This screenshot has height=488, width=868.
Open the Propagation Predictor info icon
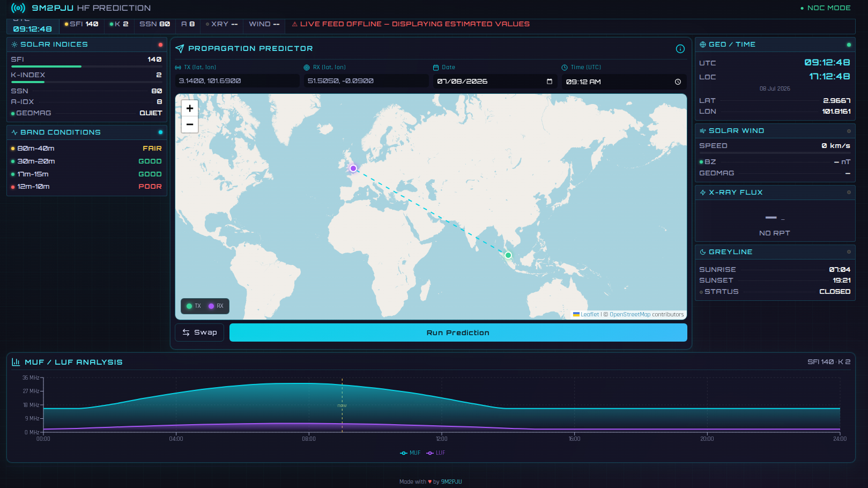(x=680, y=49)
